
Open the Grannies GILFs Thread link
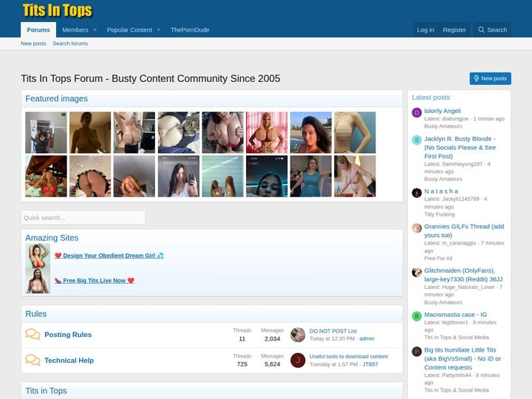click(464, 231)
